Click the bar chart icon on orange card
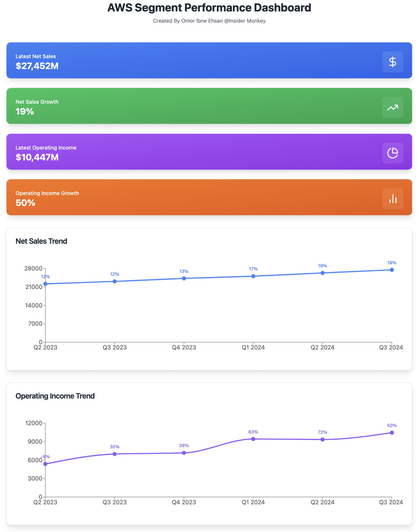417x532 pixels. 393,199
